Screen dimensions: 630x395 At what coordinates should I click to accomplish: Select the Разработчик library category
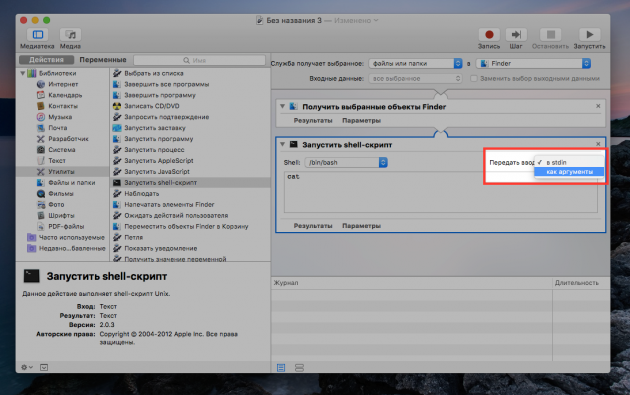68,139
